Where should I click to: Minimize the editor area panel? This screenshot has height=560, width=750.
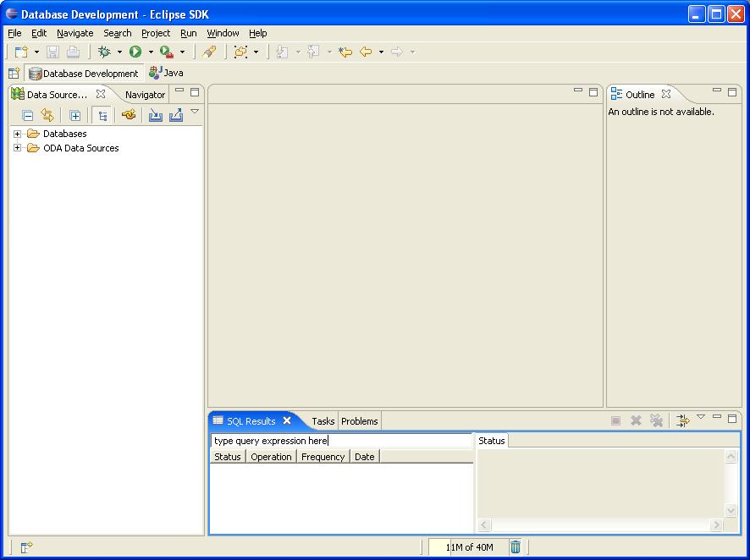point(578,91)
